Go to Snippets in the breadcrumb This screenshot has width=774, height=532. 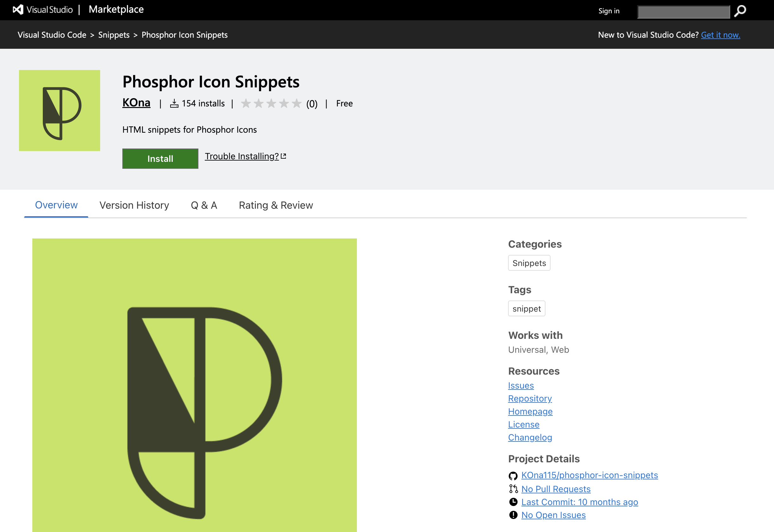coord(113,35)
